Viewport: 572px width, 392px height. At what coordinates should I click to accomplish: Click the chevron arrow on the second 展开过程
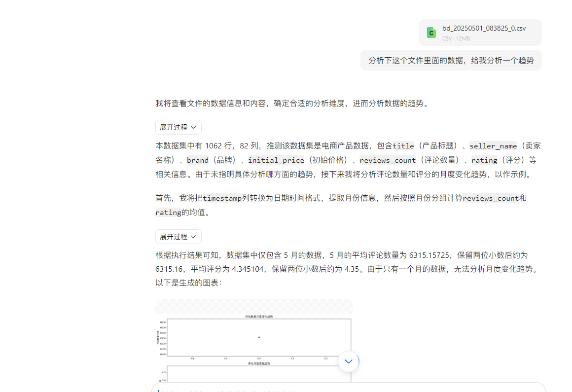[193, 237]
